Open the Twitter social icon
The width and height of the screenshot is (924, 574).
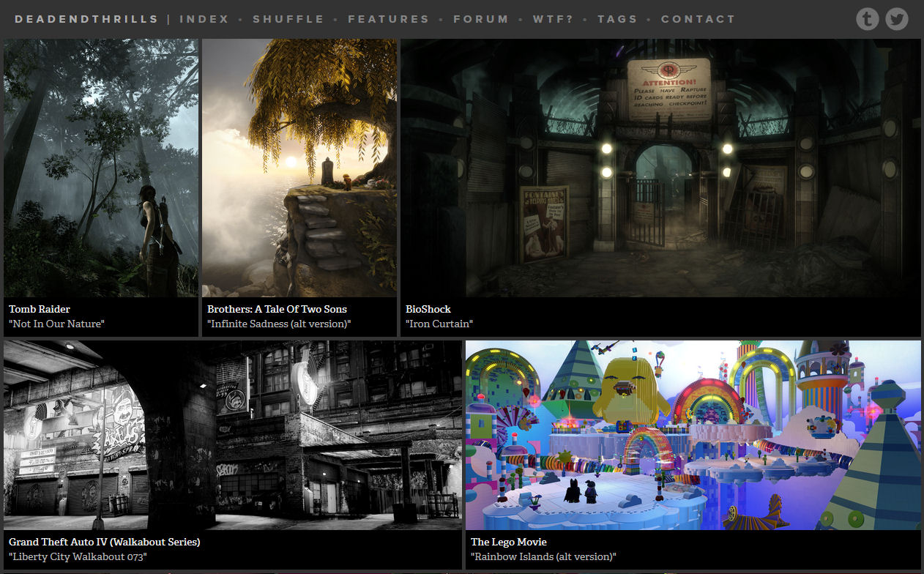click(x=896, y=19)
